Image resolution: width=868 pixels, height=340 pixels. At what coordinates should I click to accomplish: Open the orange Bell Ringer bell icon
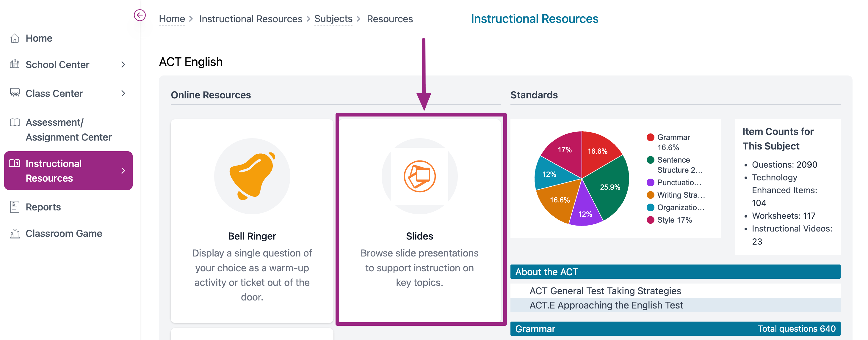click(x=252, y=176)
